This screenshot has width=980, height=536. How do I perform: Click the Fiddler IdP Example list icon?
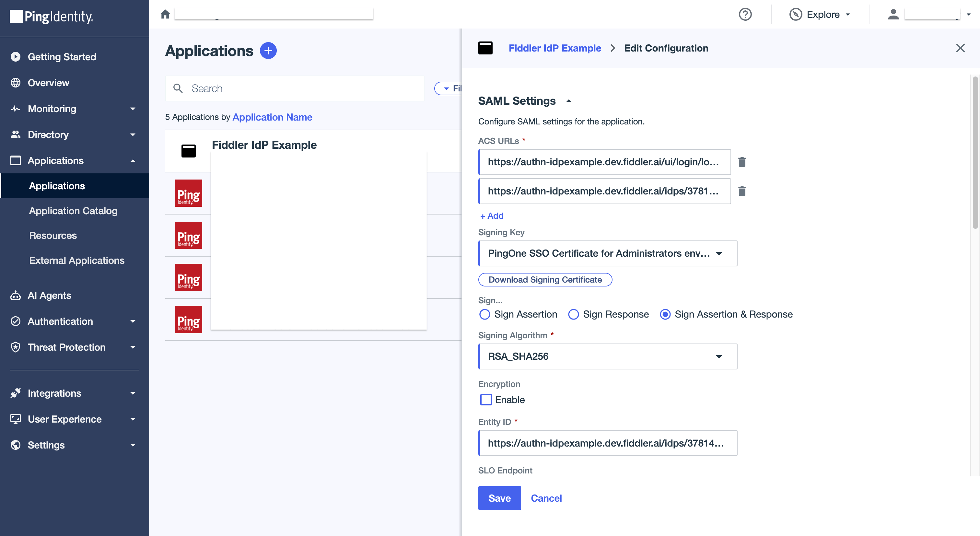(x=188, y=151)
